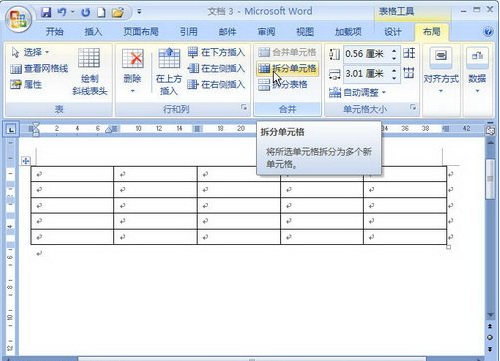Open the 引用 ribbon tab

tap(189, 32)
